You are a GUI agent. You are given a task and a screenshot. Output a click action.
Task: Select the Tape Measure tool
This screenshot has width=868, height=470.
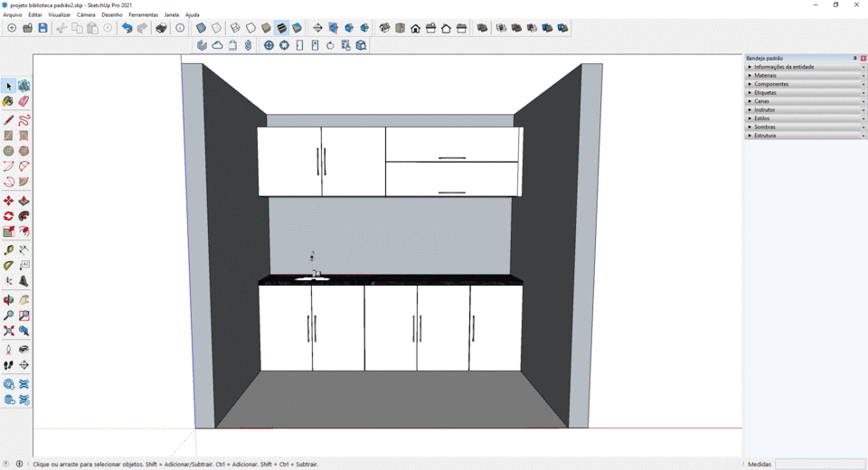(x=8, y=250)
